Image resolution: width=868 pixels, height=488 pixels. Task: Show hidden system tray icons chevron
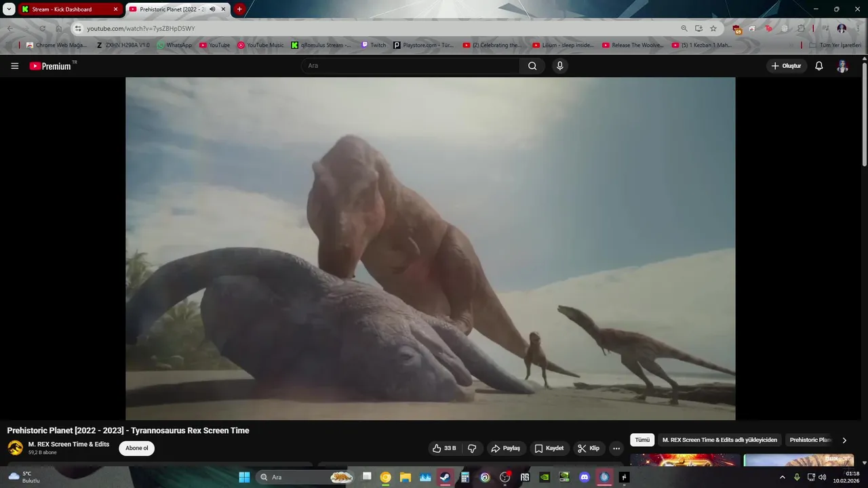click(782, 477)
